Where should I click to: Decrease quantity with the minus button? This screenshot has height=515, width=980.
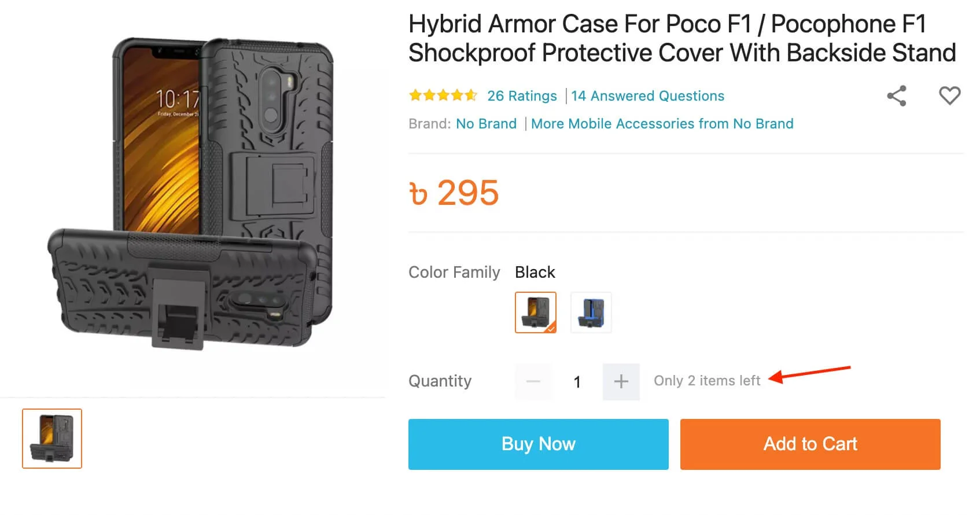[533, 381]
